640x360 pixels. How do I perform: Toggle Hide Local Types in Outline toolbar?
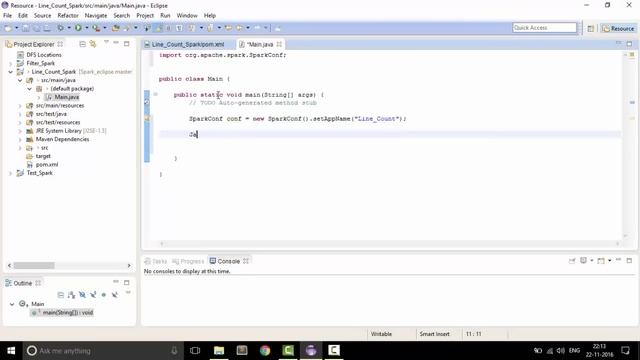[115, 295]
